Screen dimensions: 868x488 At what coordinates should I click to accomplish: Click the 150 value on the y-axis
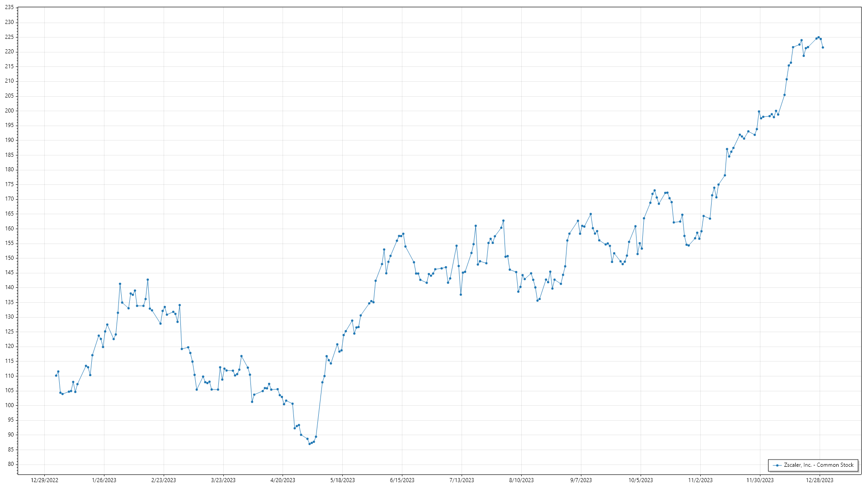tap(9, 258)
